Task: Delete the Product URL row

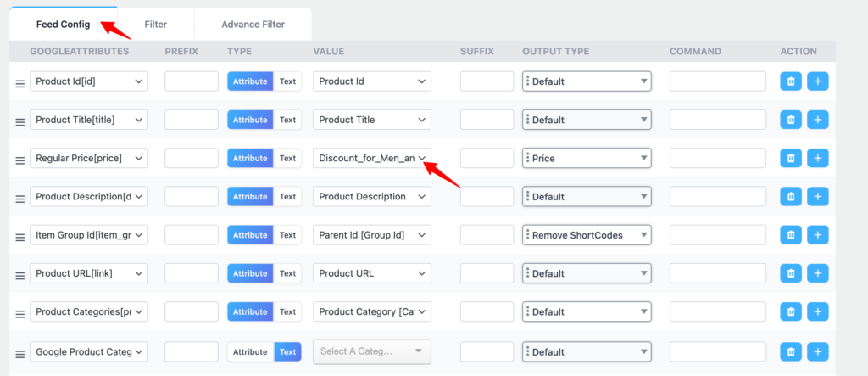Action: pos(791,273)
